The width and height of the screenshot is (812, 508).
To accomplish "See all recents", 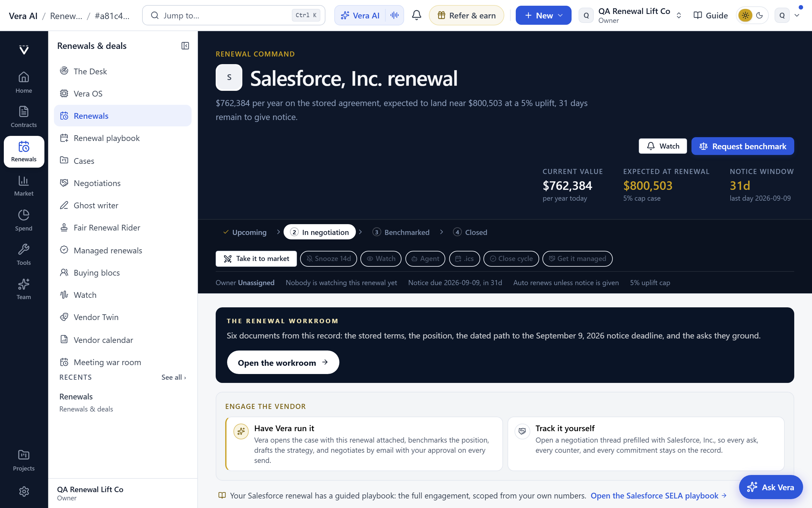I will point(174,377).
